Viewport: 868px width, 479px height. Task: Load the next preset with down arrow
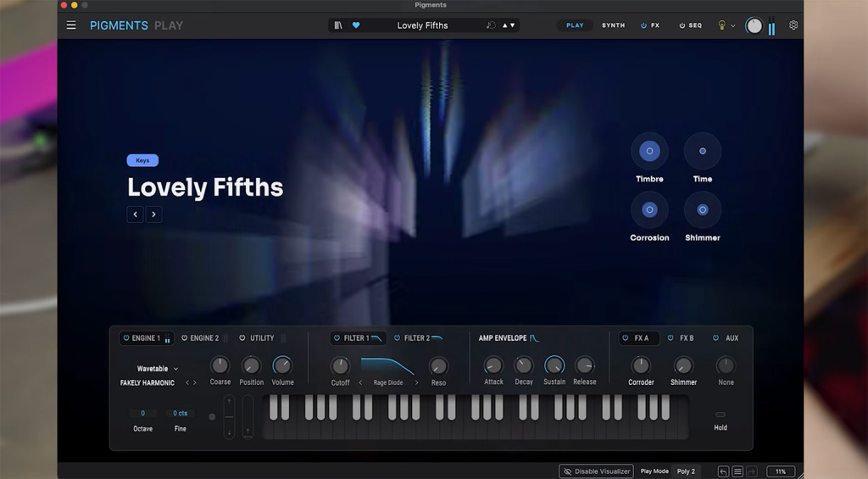tap(513, 25)
